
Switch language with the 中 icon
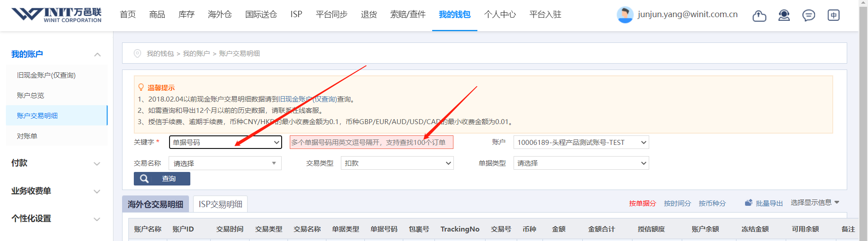click(x=833, y=15)
